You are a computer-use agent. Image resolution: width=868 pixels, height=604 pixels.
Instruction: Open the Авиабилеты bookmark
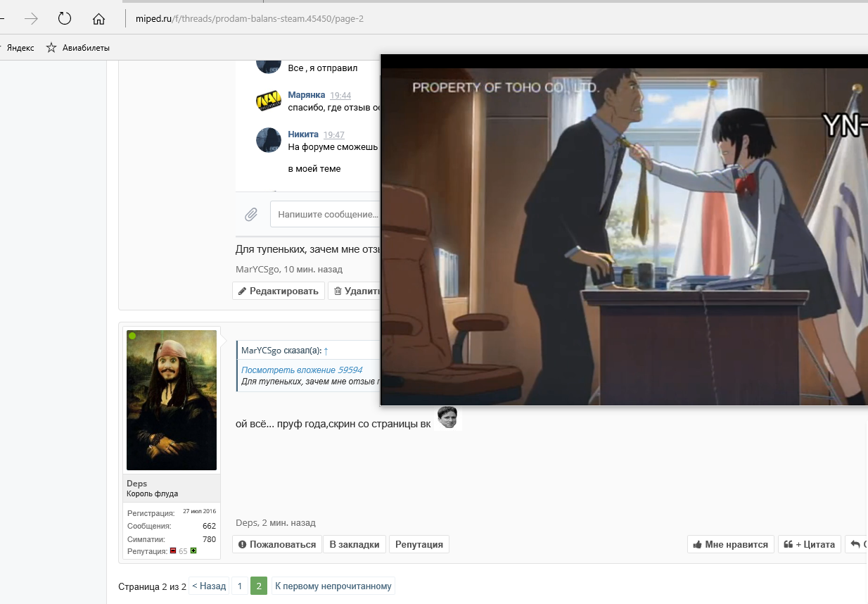click(78, 48)
